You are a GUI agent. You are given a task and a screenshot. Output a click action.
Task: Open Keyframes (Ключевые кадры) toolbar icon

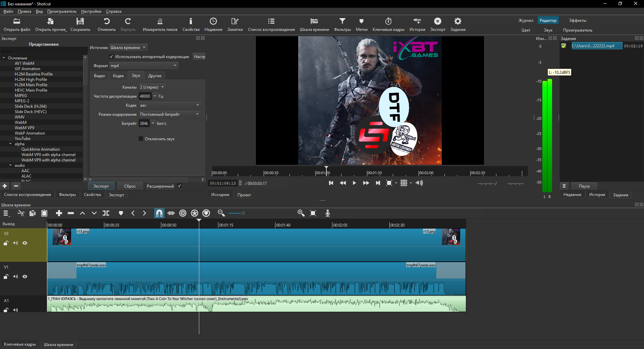point(388,24)
